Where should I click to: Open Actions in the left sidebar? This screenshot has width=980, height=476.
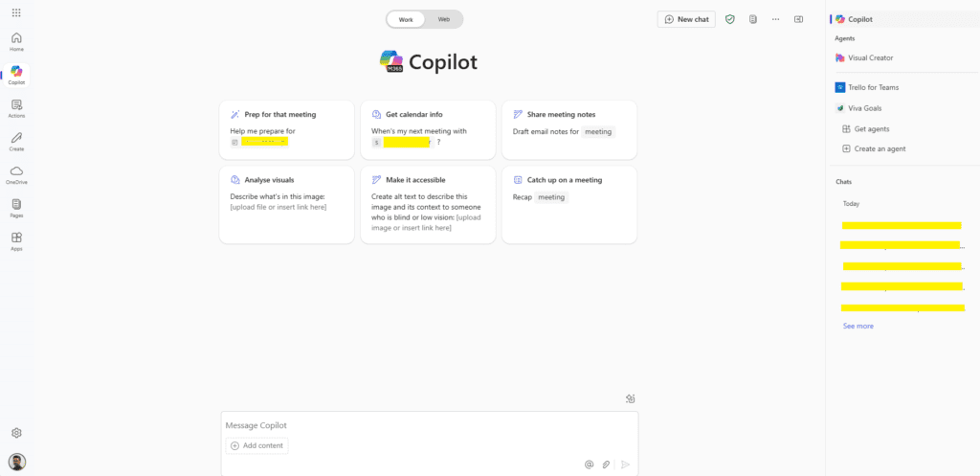point(17,109)
